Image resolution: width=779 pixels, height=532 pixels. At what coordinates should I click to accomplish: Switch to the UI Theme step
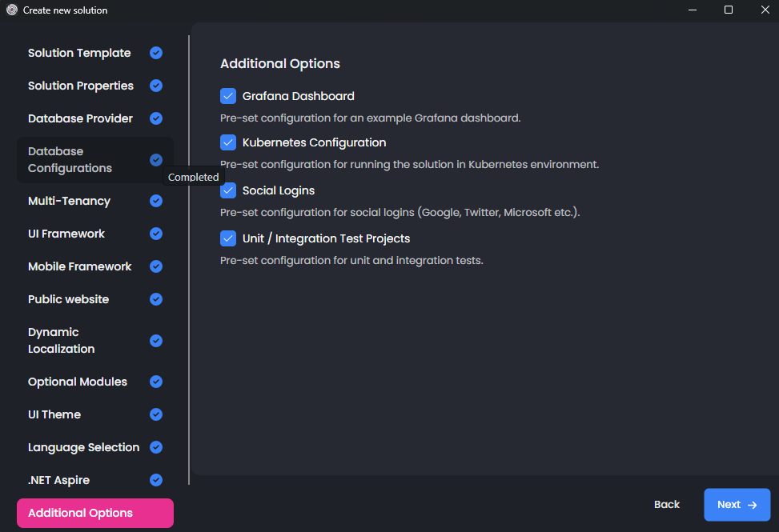(x=54, y=414)
